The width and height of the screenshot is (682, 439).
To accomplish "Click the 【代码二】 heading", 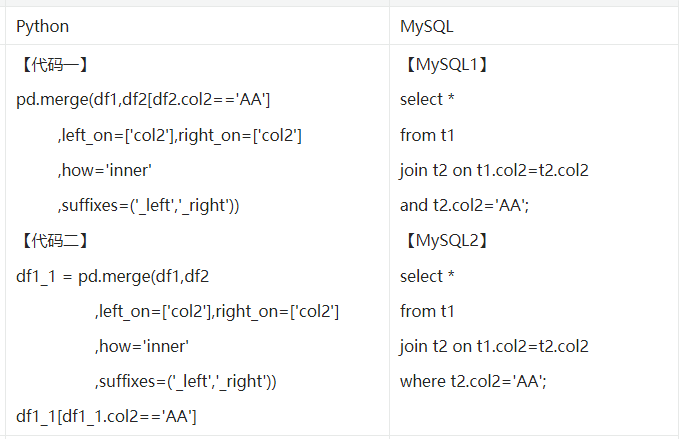I will pyautogui.click(x=54, y=240).
